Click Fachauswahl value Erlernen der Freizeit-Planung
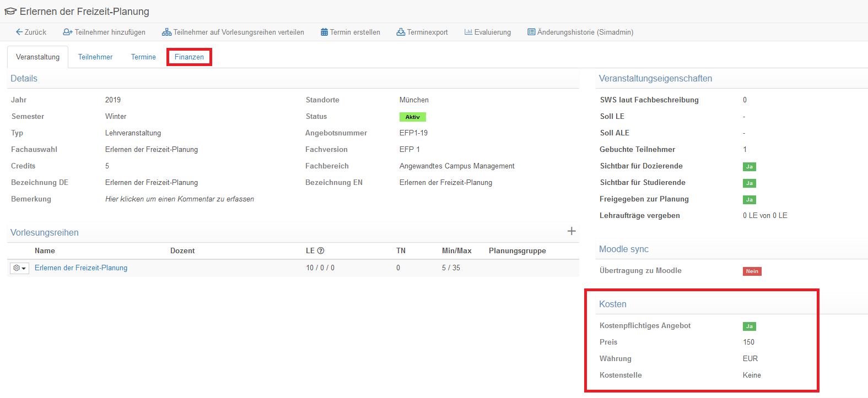Viewport: 868px width, 398px height. 152,149
